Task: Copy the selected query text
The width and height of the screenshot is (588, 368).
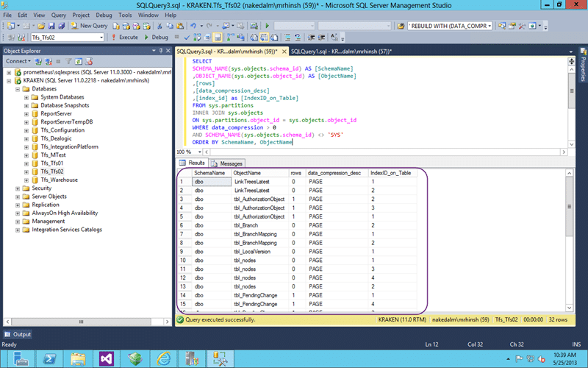Action: tap(170, 26)
